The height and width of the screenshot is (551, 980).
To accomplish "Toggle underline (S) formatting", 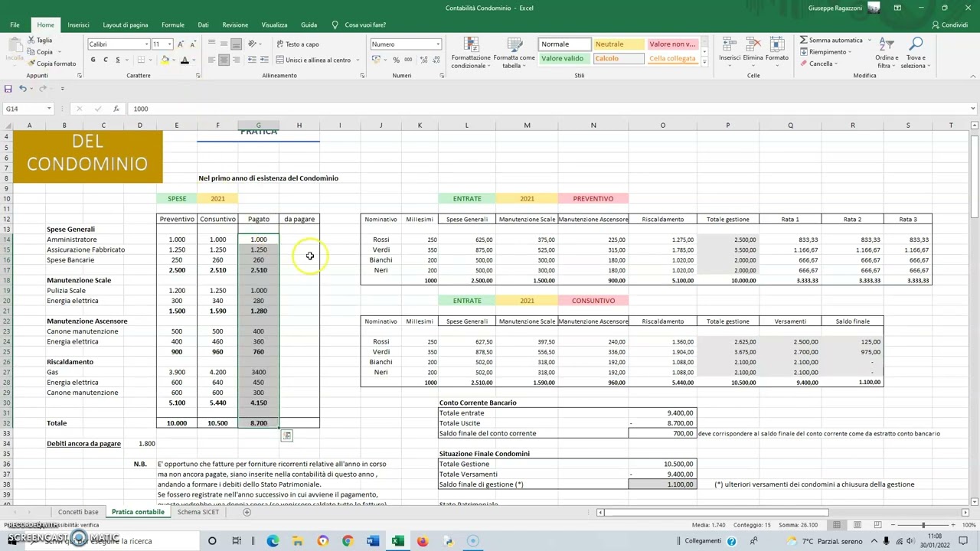I will pyautogui.click(x=117, y=60).
